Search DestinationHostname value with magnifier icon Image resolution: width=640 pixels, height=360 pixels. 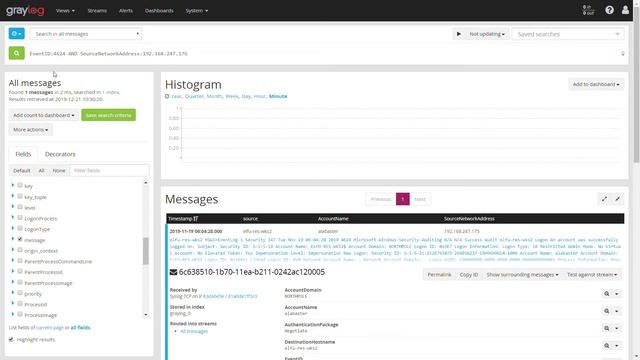607,346
